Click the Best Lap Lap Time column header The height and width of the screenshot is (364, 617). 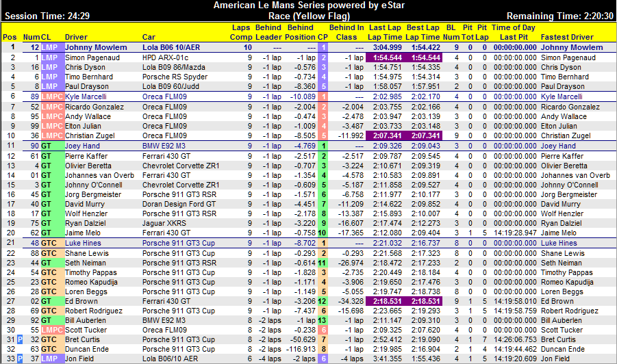[423, 31]
